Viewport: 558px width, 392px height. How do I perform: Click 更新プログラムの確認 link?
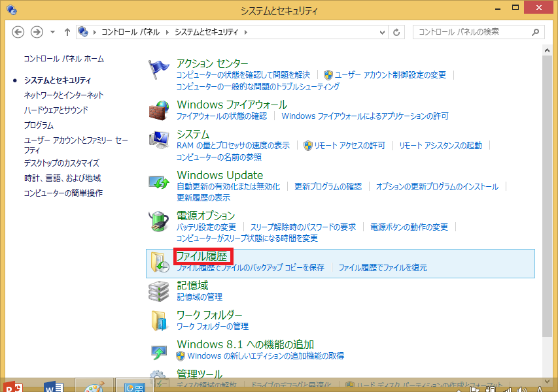pos(328,187)
